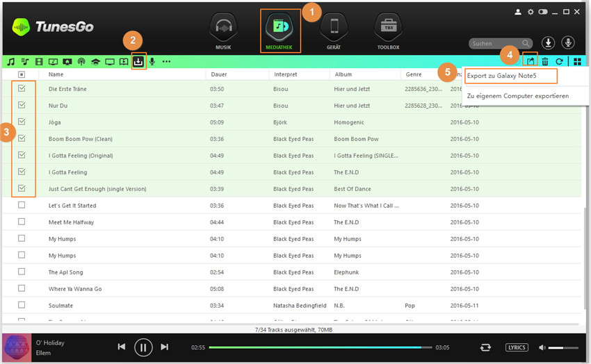Viewport: 591px width, 364px height.
Task: Select the music videos screen icon
Action: coord(53,62)
